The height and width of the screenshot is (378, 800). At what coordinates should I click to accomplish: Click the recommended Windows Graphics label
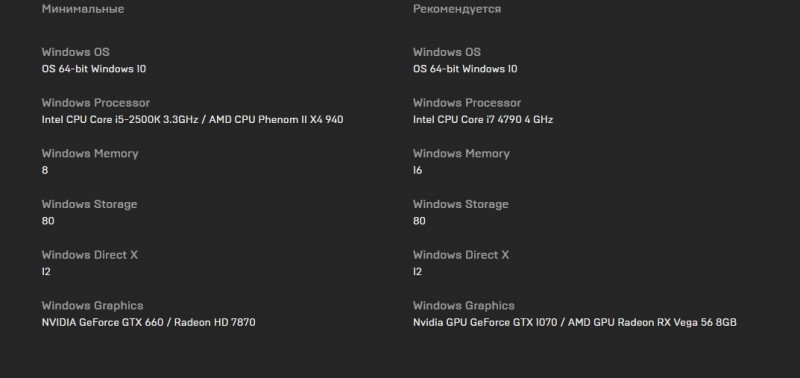(464, 306)
